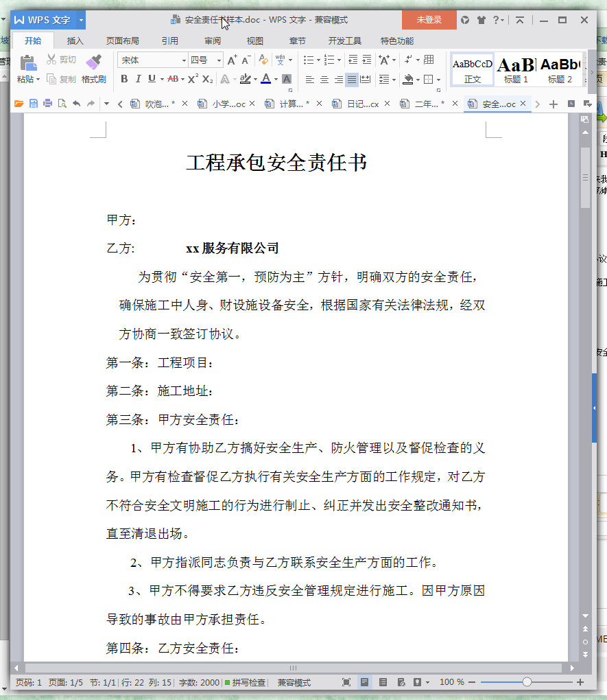Screen dimensions: 607x700
Task: Apply superscript formatting
Action: [193, 79]
